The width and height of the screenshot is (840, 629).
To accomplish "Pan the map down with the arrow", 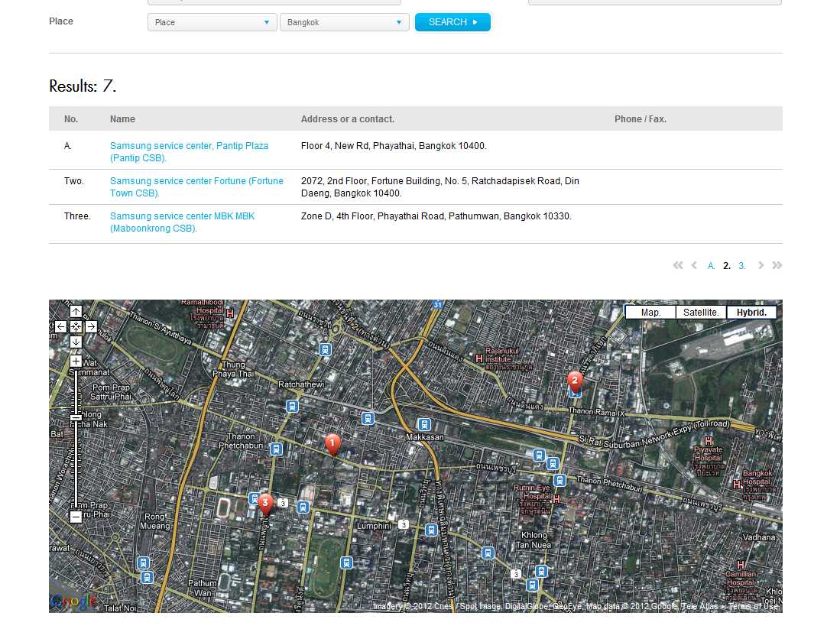I will point(76,341).
